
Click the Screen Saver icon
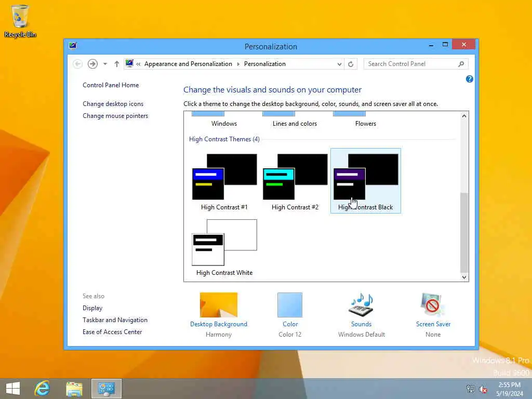[433, 304]
